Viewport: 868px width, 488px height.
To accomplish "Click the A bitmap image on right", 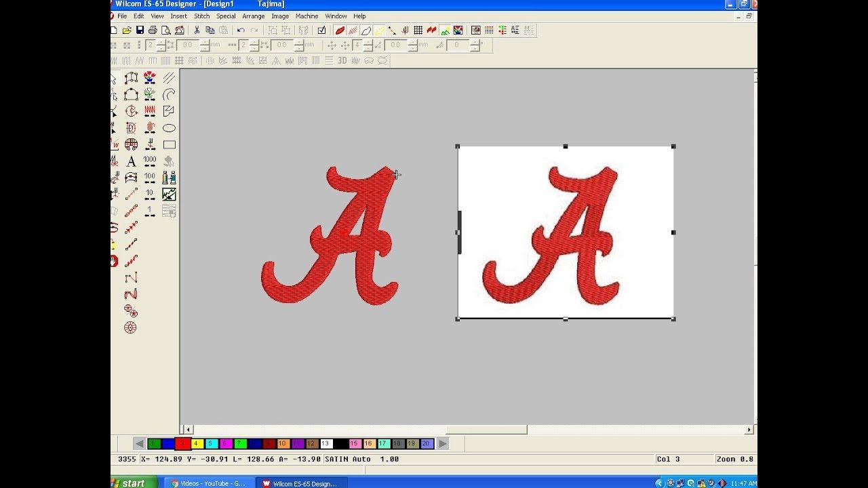I will pos(566,232).
